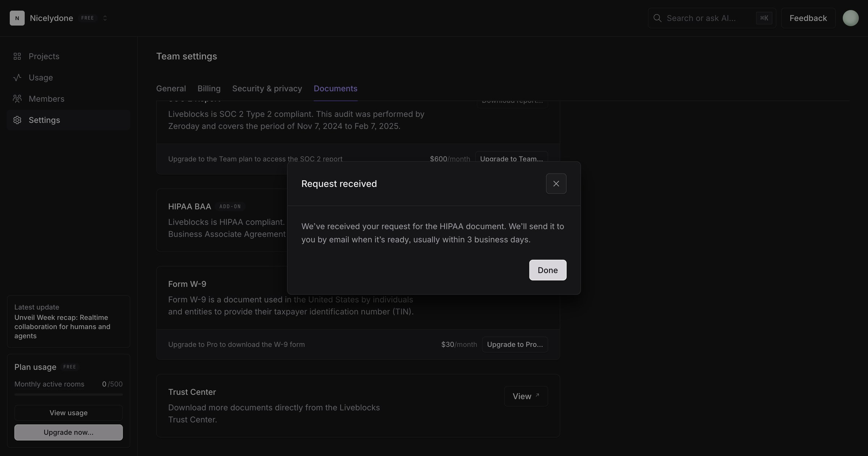Click the Trust Center heading

tap(192, 392)
